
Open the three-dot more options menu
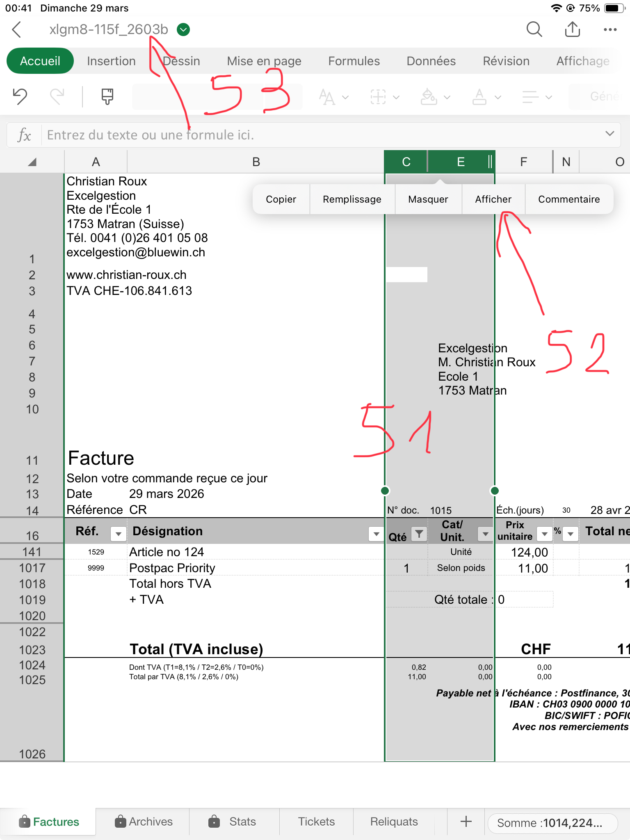coord(610,30)
